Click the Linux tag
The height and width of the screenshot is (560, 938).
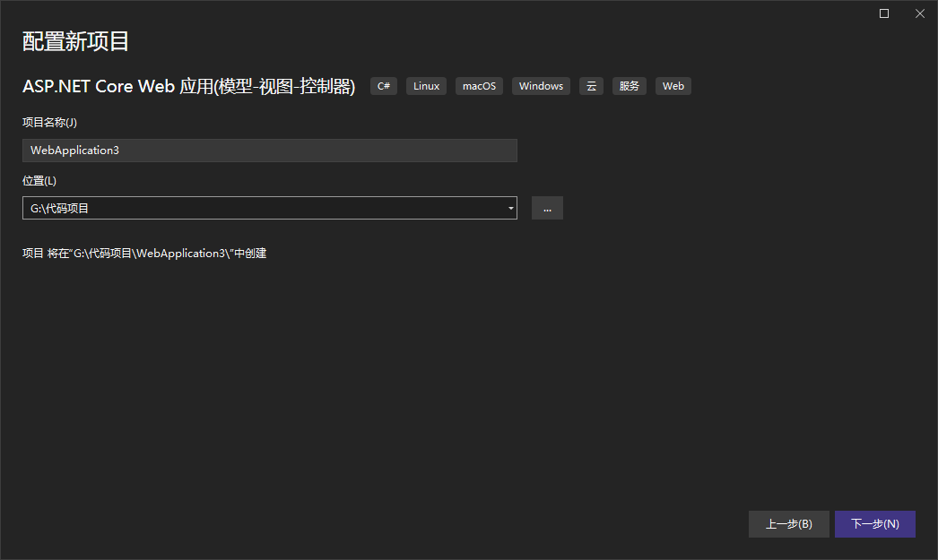(x=426, y=86)
